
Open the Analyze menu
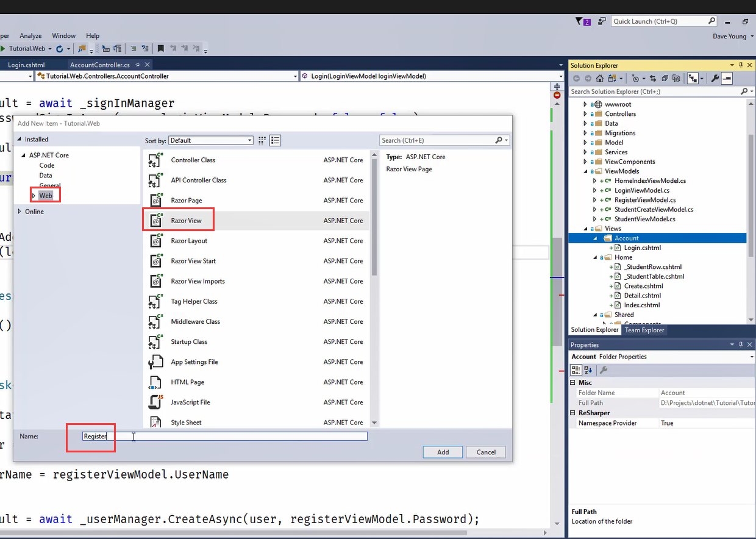pyautogui.click(x=30, y=36)
